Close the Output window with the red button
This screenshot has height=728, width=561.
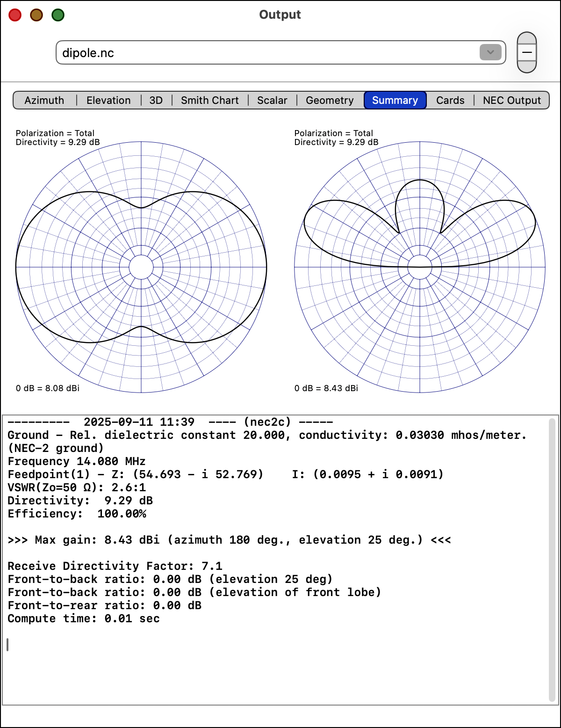15,15
